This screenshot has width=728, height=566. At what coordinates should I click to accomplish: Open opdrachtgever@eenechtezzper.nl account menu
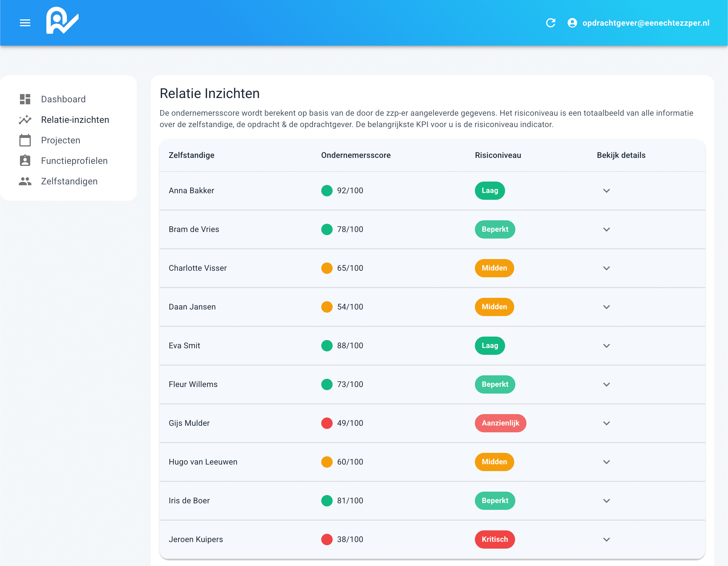tap(646, 23)
